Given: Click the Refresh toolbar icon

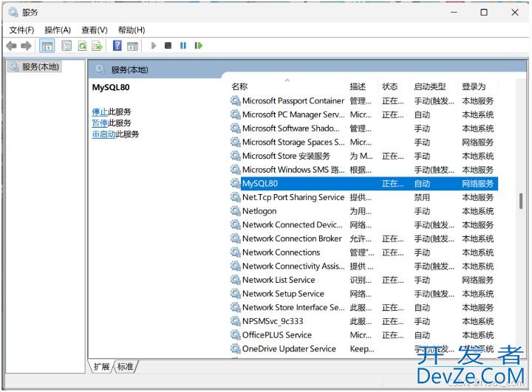Looking at the screenshot, I should (83, 46).
